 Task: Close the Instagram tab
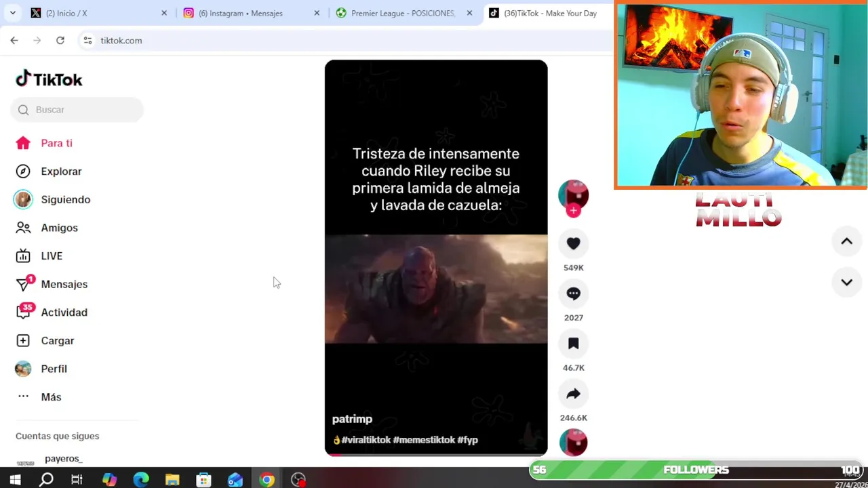click(x=317, y=13)
